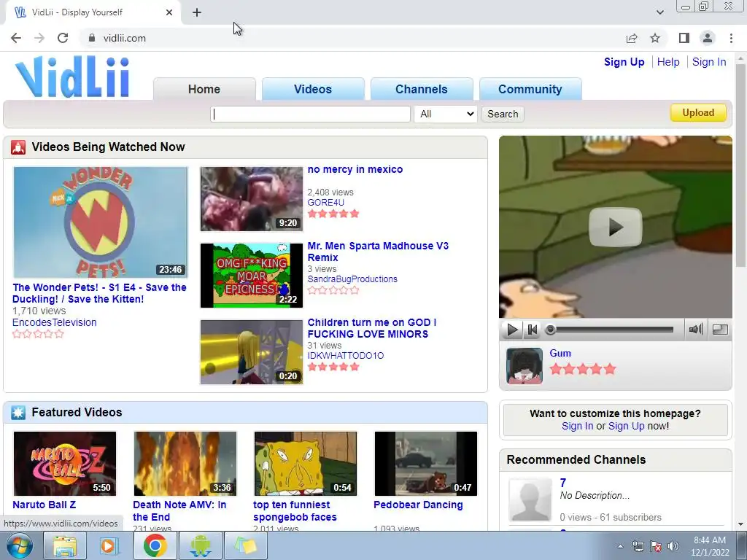Open The Wonder Pets video thumbnail
This screenshot has height=560, width=747.
100,222
